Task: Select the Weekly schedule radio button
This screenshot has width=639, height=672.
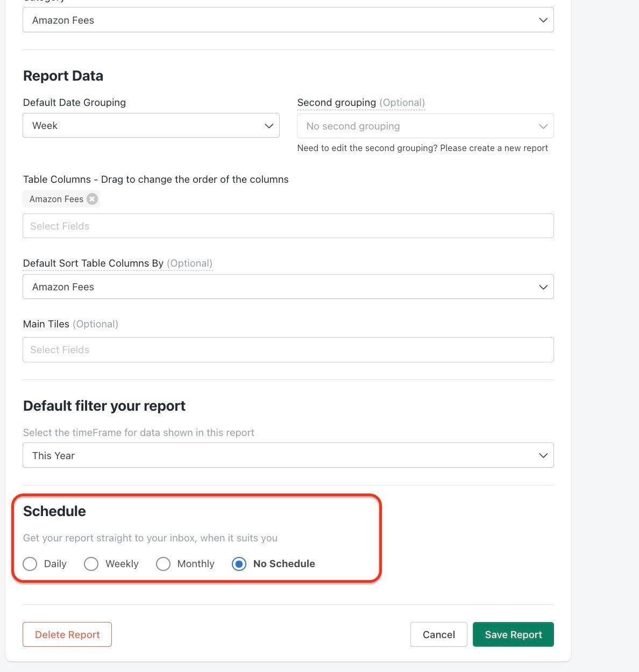Action: pos(91,564)
